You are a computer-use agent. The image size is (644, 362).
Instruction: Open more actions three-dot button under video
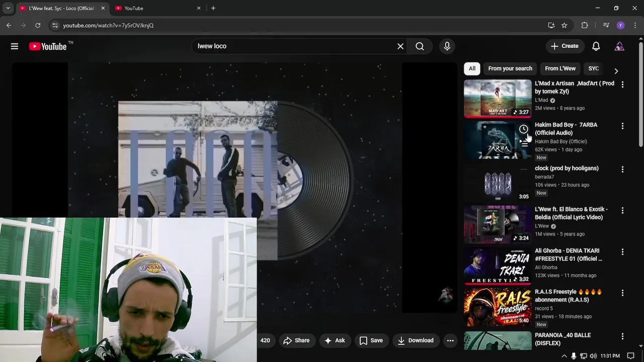(x=450, y=340)
